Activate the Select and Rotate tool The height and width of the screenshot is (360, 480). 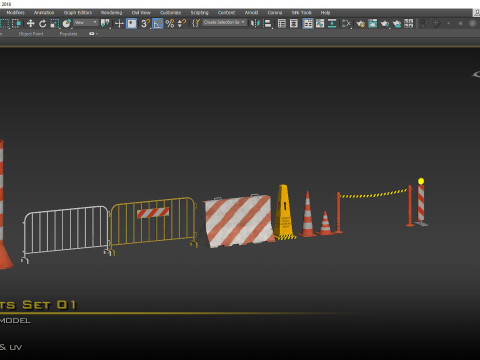click(42, 23)
